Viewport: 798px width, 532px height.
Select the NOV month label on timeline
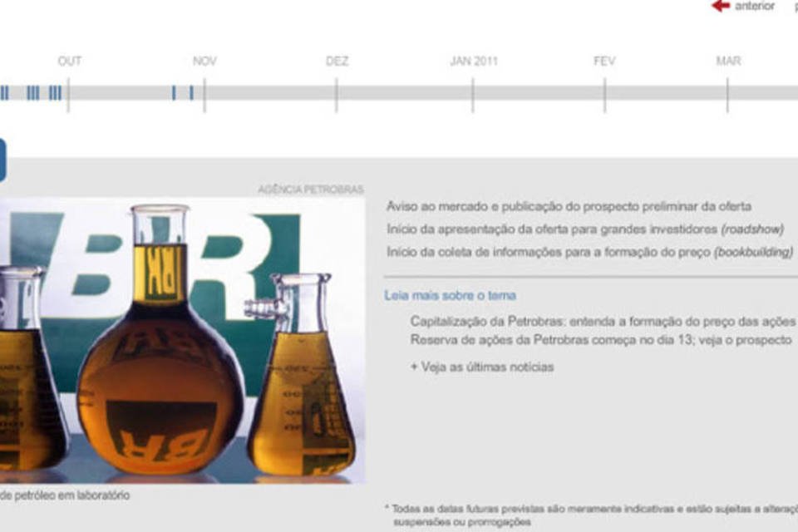pyautogui.click(x=204, y=61)
